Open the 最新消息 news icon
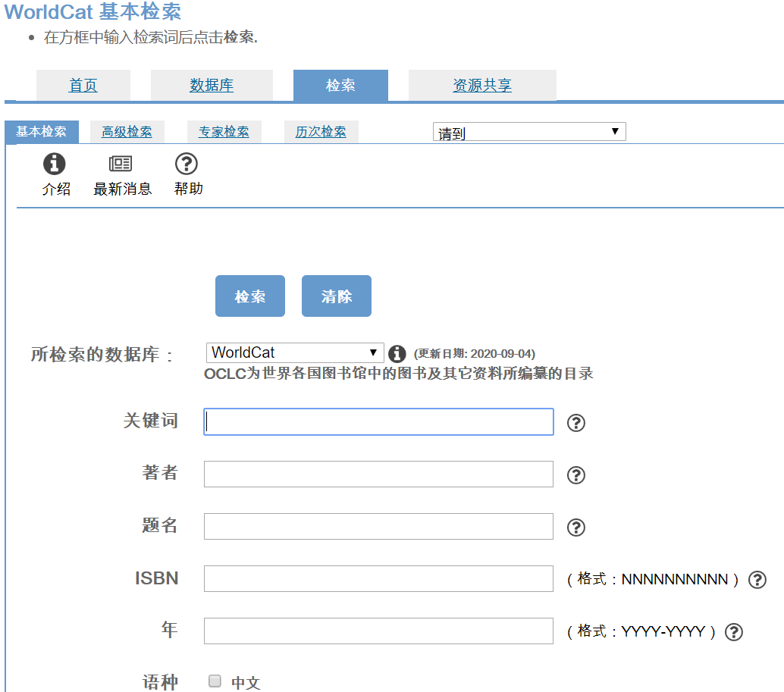The height and width of the screenshot is (692, 784). click(121, 164)
